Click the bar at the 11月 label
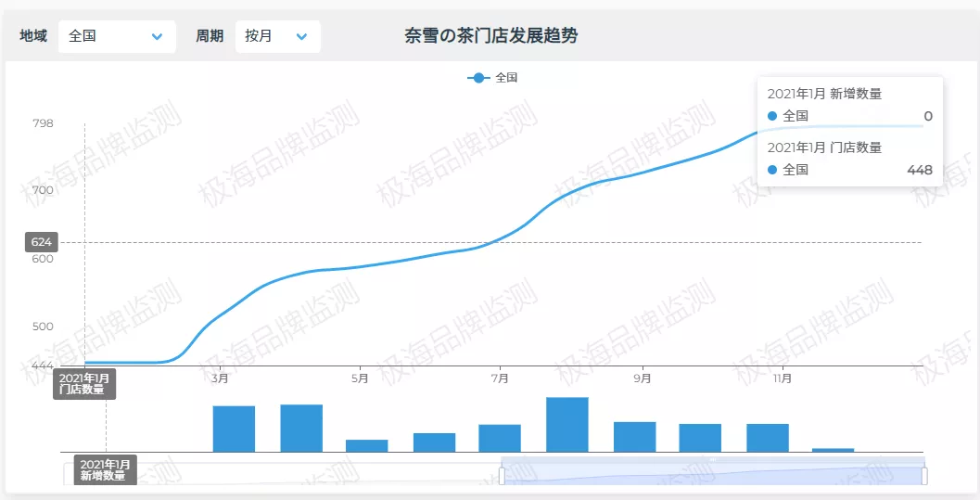 (768, 438)
